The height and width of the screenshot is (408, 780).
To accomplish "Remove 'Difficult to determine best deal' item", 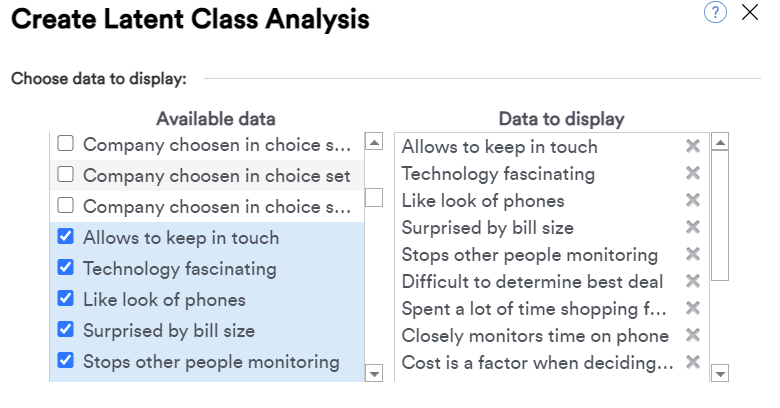I will coord(693,281).
